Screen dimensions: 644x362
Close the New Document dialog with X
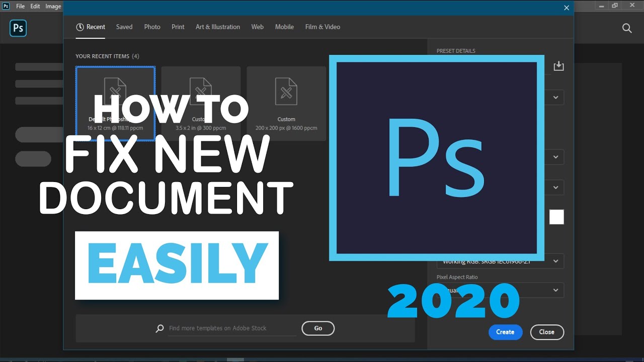pos(567,8)
